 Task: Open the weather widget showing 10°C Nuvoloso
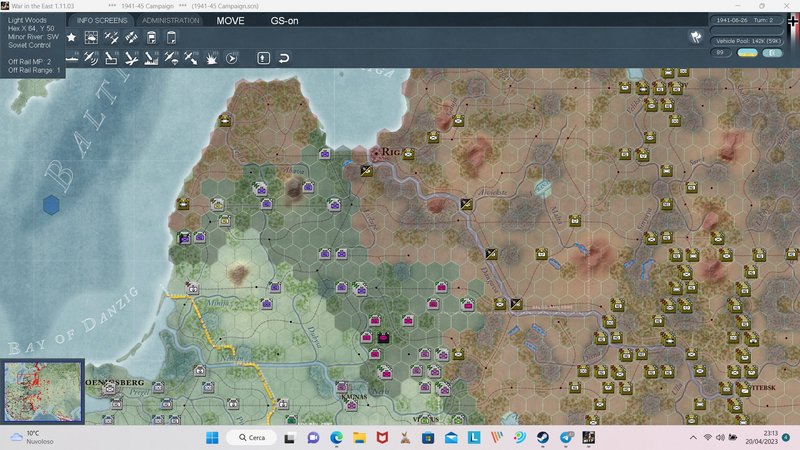click(x=33, y=437)
